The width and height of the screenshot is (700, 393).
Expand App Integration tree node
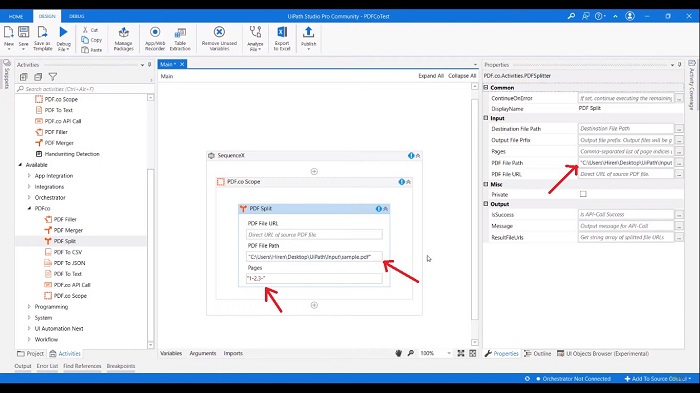(x=29, y=176)
